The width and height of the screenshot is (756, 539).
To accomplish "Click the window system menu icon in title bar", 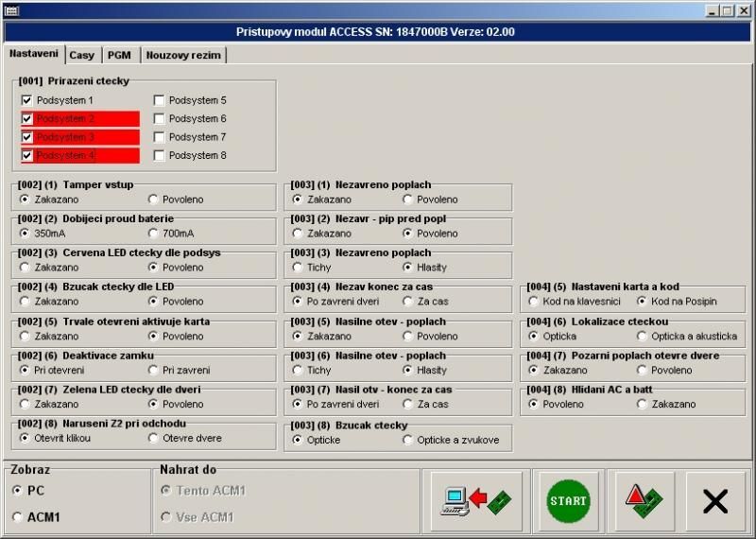I will (9, 9).
